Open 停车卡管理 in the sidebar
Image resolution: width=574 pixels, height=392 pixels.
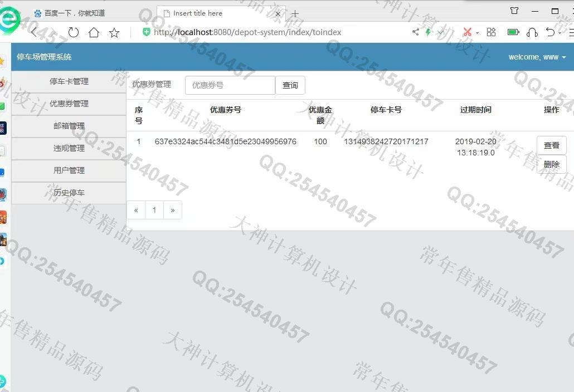[69, 81]
